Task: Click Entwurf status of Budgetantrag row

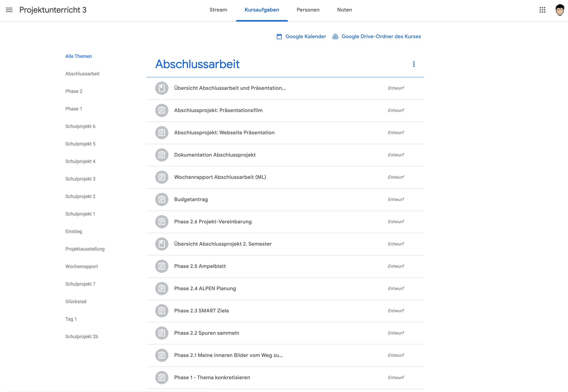Action: [x=396, y=199]
